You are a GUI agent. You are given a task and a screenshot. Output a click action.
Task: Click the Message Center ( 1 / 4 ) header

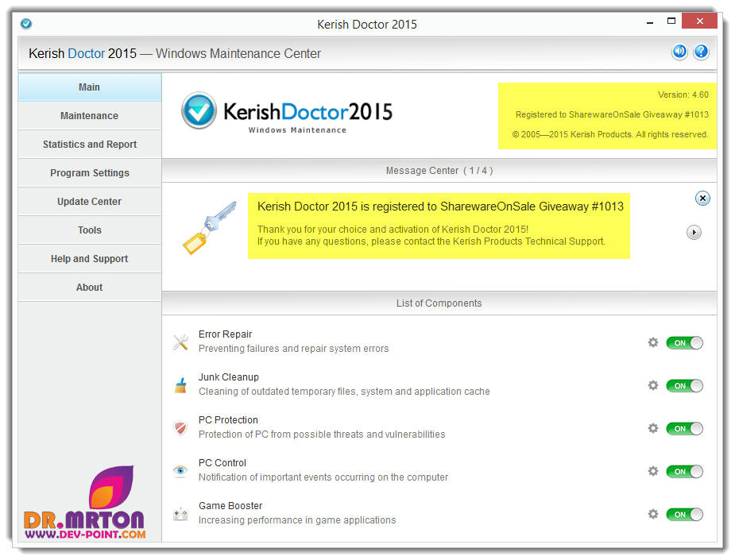pos(439,171)
